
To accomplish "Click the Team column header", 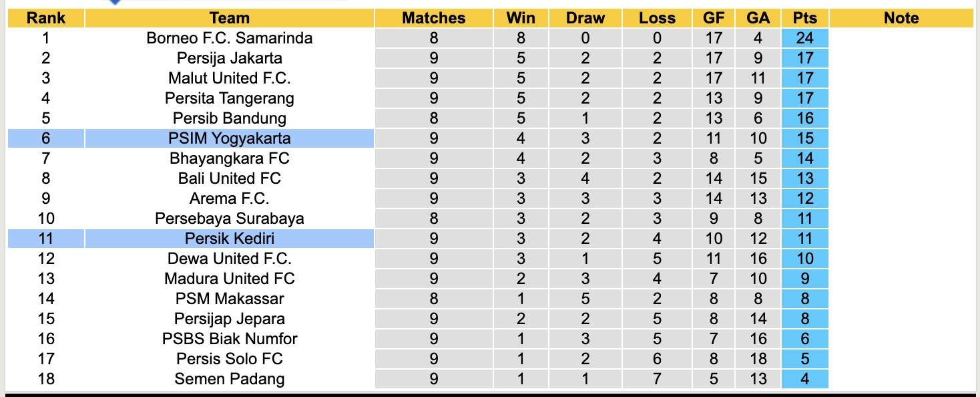I will (229, 18).
